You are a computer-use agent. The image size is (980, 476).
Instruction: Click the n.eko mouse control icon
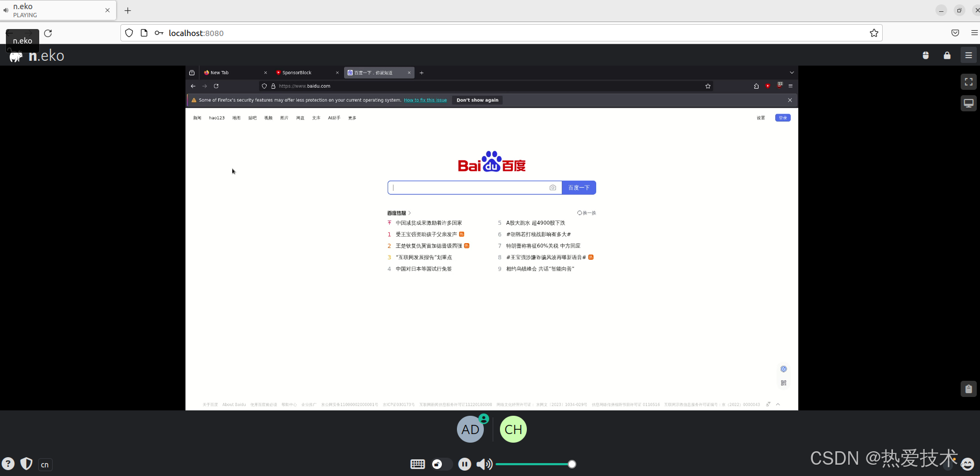click(926, 55)
